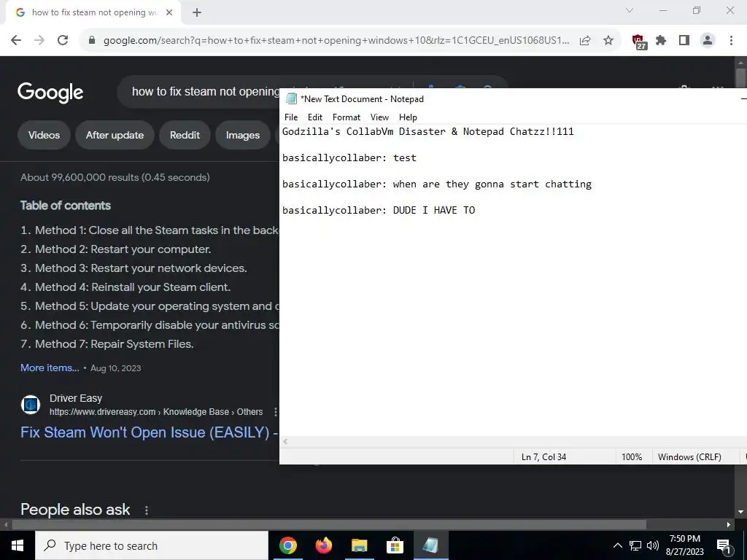Image resolution: width=747 pixels, height=560 pixels.
Task: Open the Windows Start menu
Action: point(18,545)
